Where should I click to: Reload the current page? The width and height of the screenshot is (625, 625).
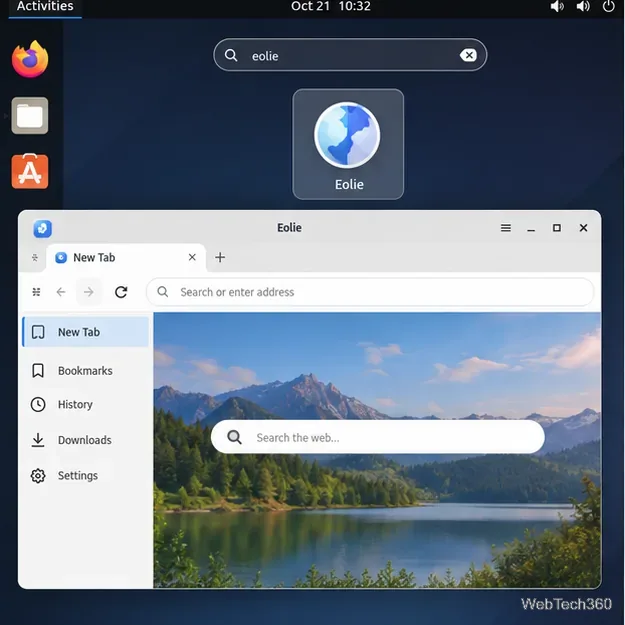pos(121,292)
